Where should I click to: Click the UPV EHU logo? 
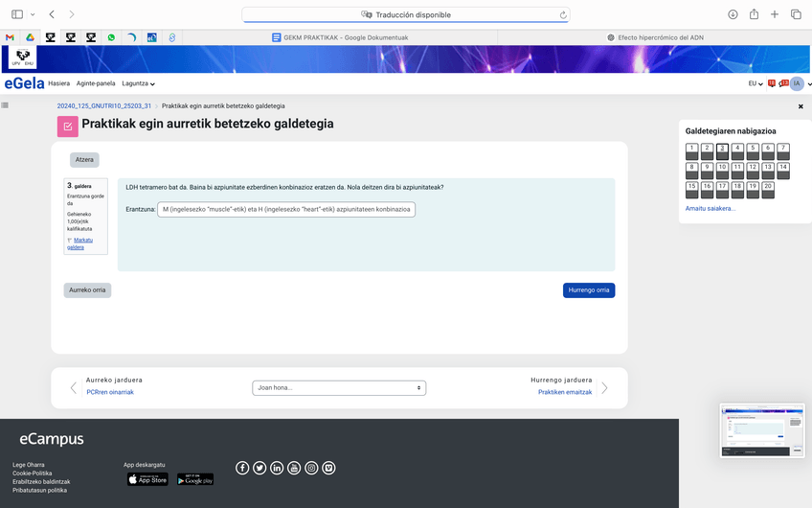(23, 57)
